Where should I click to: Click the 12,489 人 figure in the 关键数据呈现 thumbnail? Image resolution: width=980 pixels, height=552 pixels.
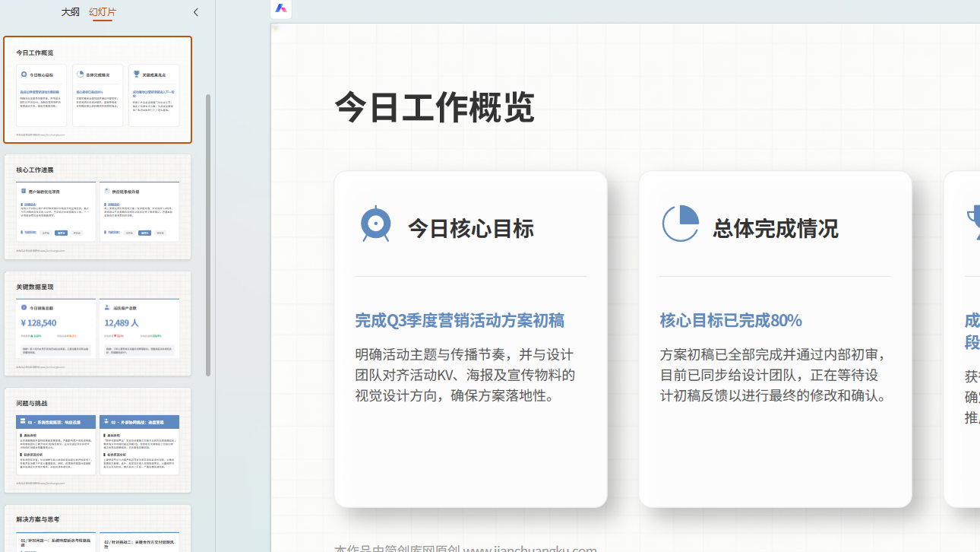pyautogui.click(x=122, y=323)
